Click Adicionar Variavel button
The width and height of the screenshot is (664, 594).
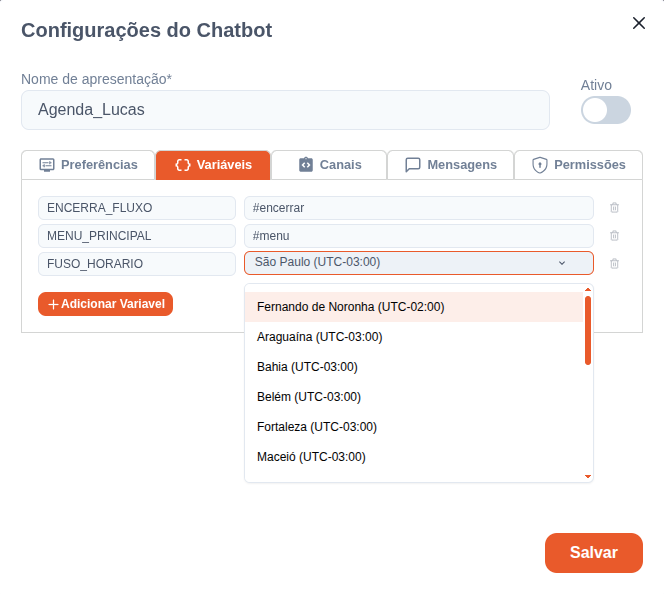105,304
